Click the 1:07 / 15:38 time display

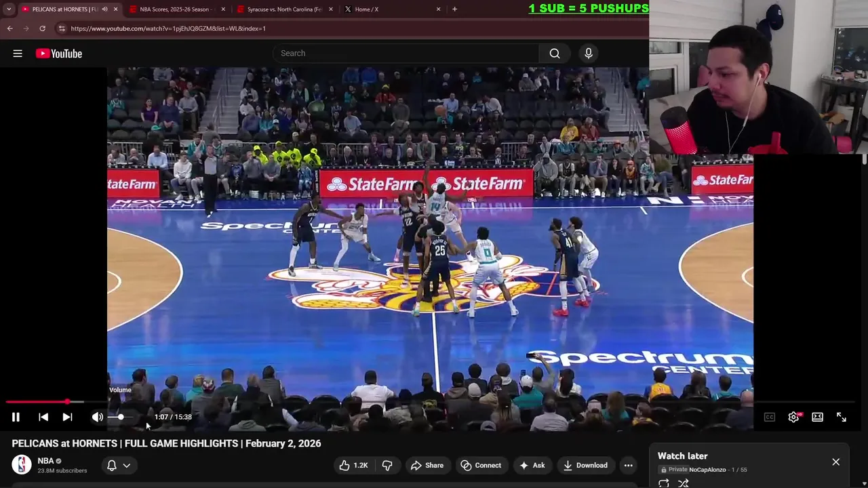tap(173, 417)
